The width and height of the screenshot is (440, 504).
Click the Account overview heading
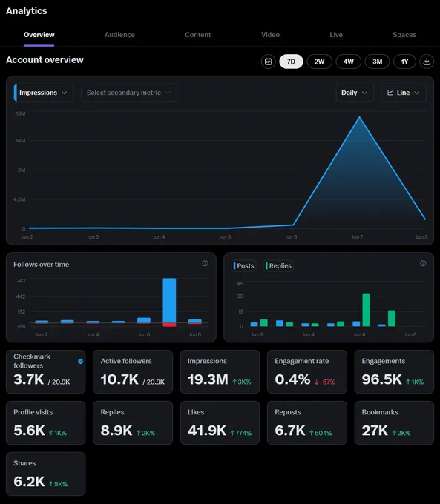click(45, 60)
